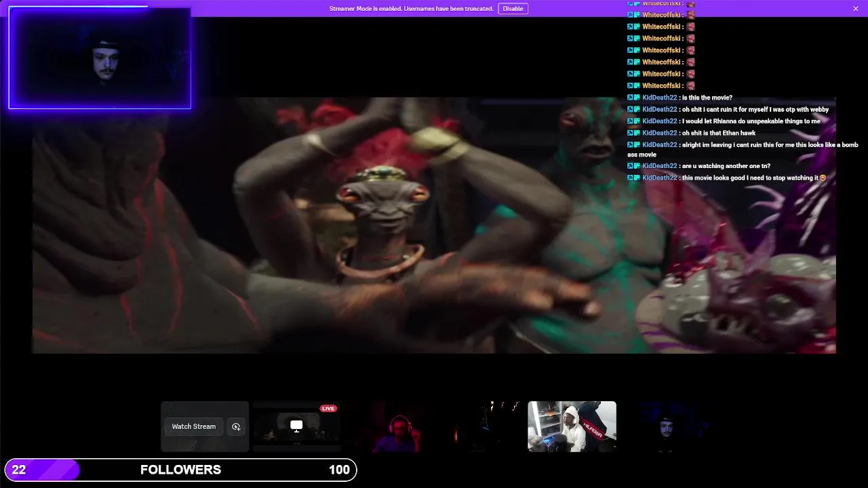Dismiss the Streamer Mode banner with X

855,9
